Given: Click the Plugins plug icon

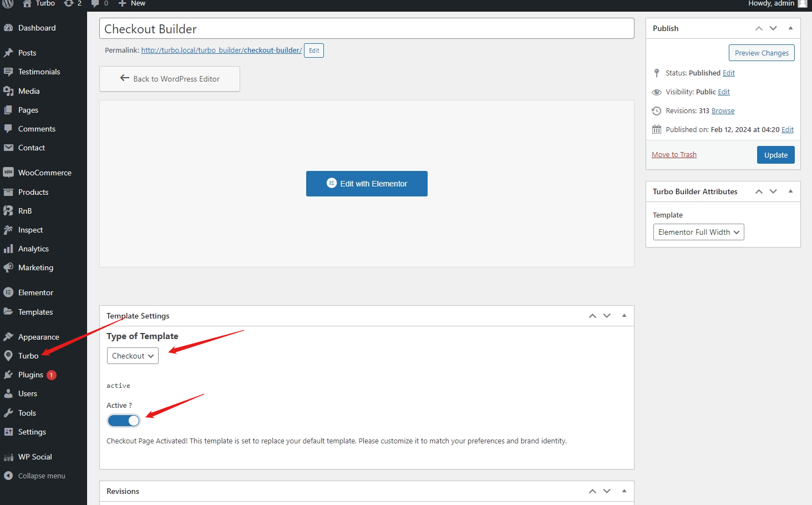Looking at the screenshot, I should pos(8,375).
